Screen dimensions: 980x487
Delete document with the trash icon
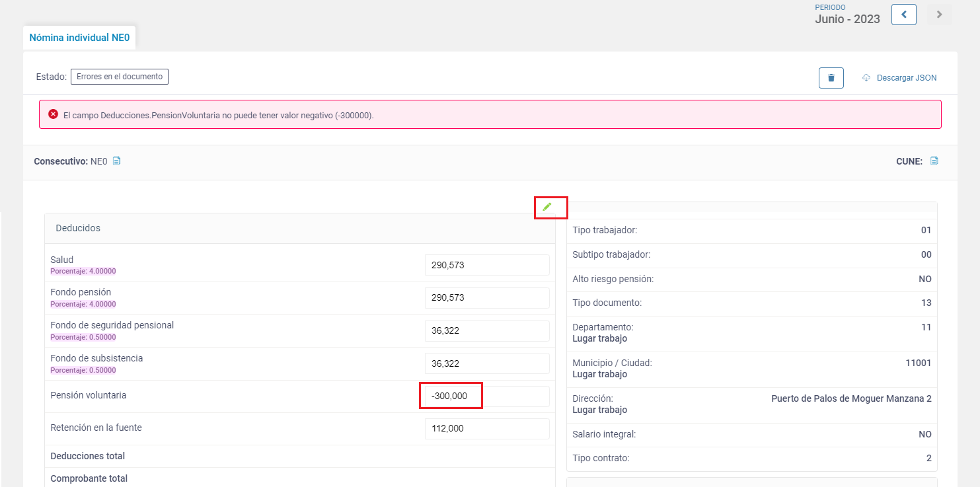pyautogui.click(x=831, y=77)
